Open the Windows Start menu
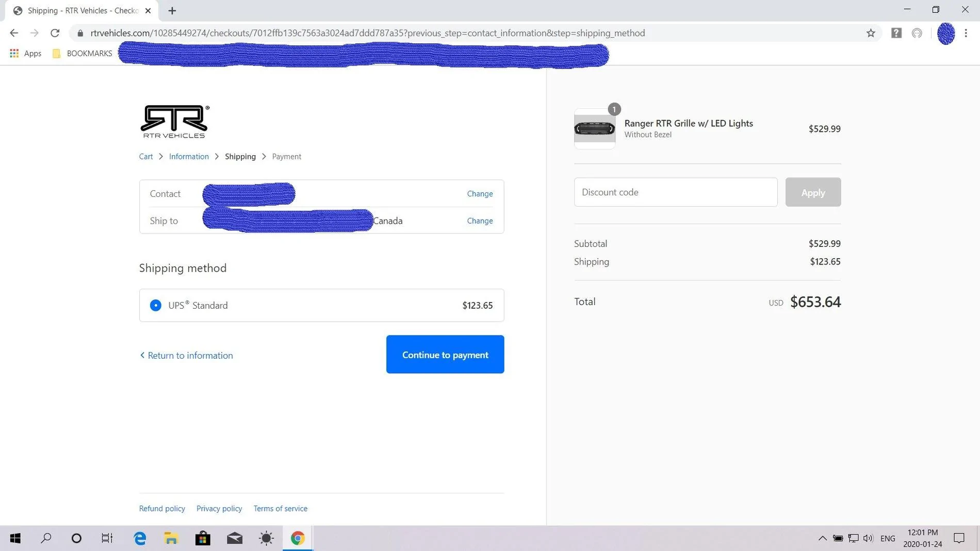This screenshot has width=980, height=551. click(15, 538)
